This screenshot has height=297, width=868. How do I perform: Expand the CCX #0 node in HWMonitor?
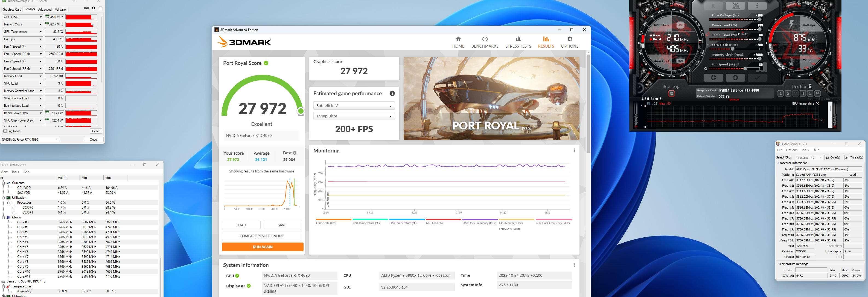click(14, 208)
